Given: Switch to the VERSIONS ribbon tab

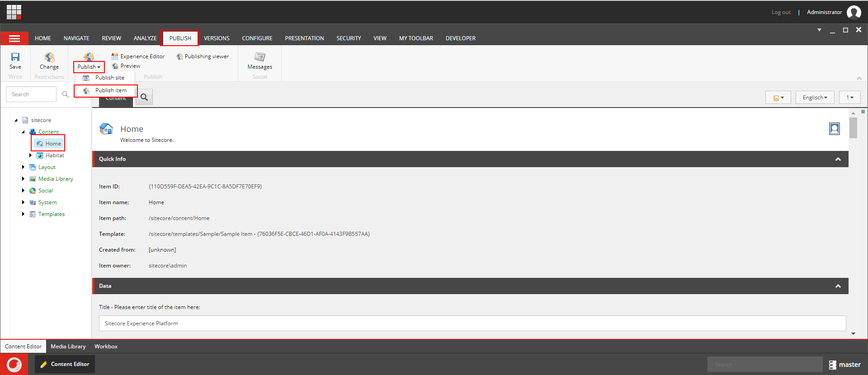Looking at the screenshot, I should click(x=217, y=38).
